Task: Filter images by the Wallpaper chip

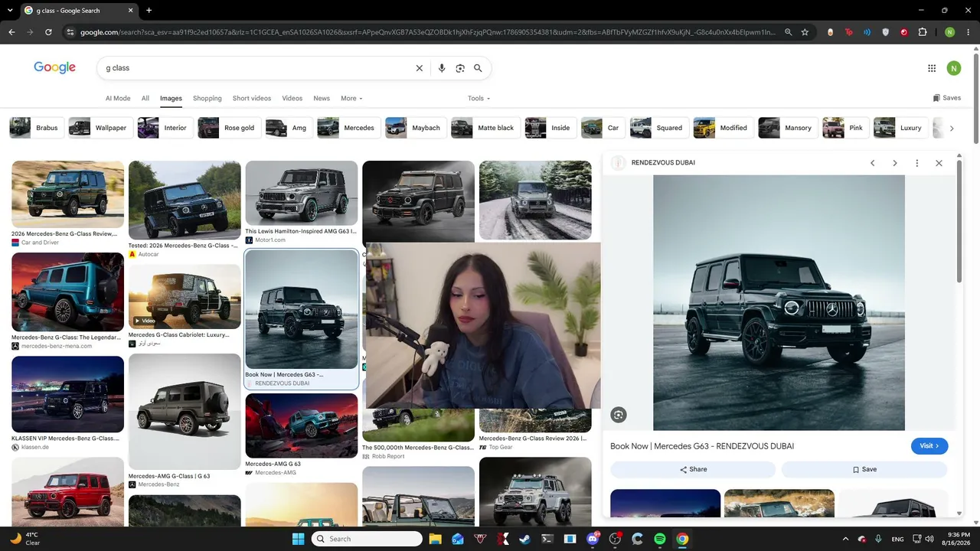Action: click(x=100, y=128)
